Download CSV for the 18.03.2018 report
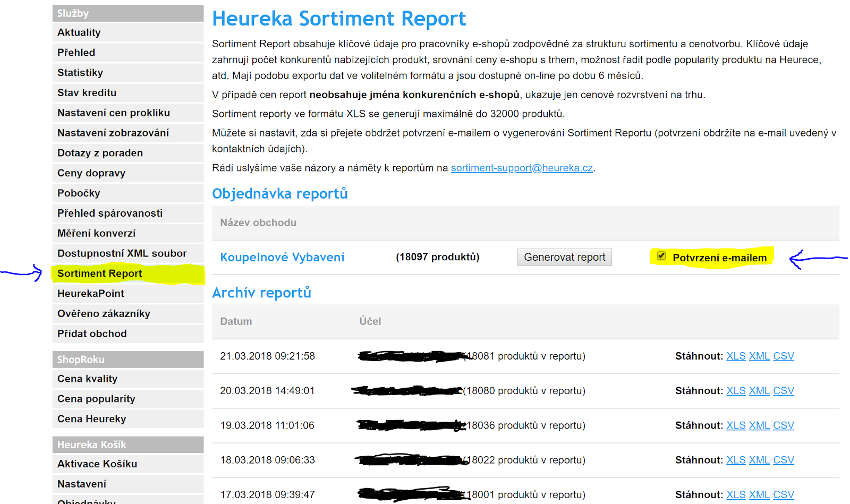 [784, 460]
